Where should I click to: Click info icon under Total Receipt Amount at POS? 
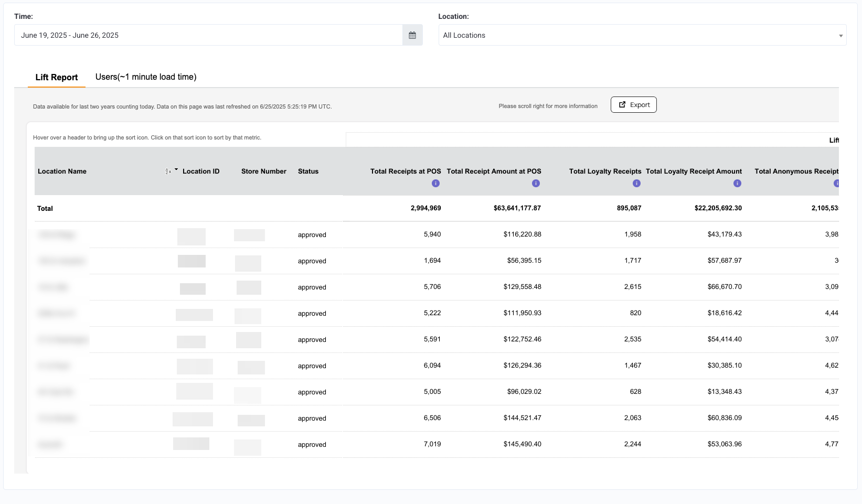click(x=536, y=183)
